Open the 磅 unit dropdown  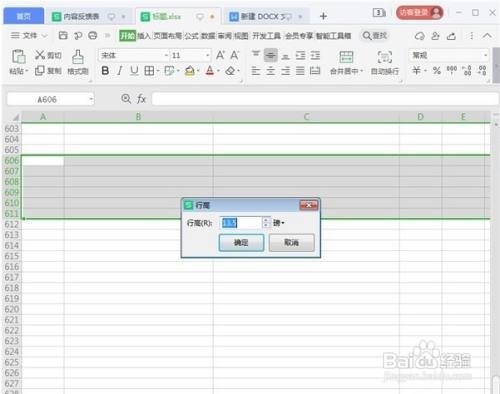pos(279,223)
